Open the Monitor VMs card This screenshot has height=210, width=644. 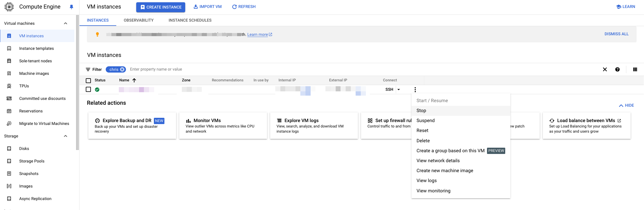point(223,125)
